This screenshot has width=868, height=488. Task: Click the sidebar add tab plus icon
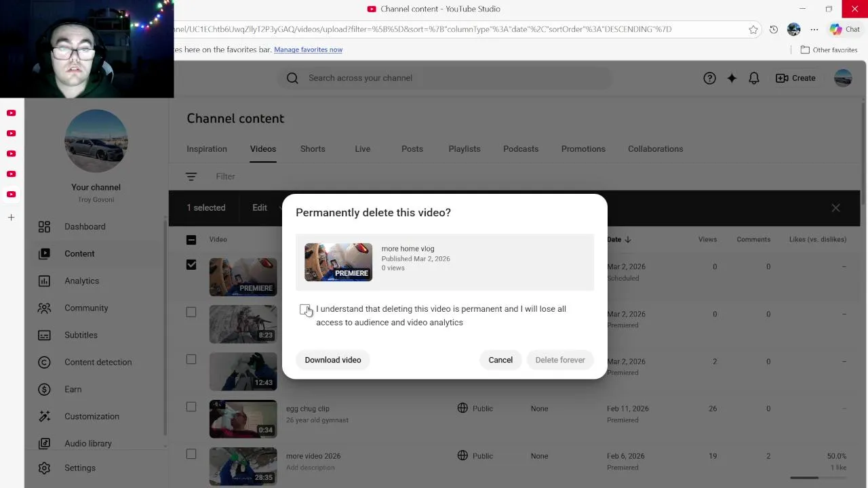(x=11, y=218)
